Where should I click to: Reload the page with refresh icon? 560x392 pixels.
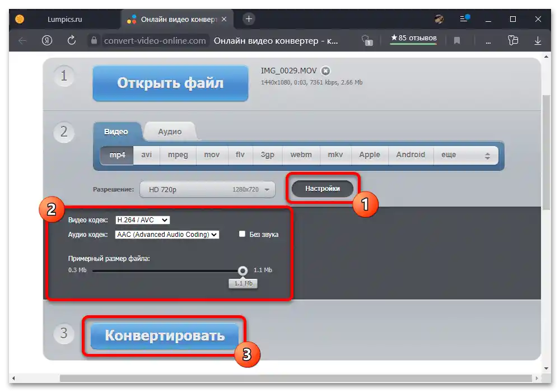tap(72, 40)
